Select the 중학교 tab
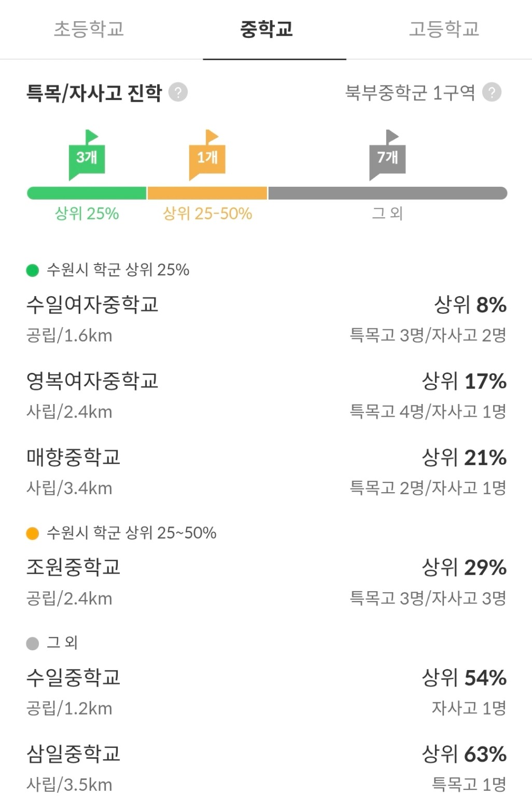 coord(267,29)
